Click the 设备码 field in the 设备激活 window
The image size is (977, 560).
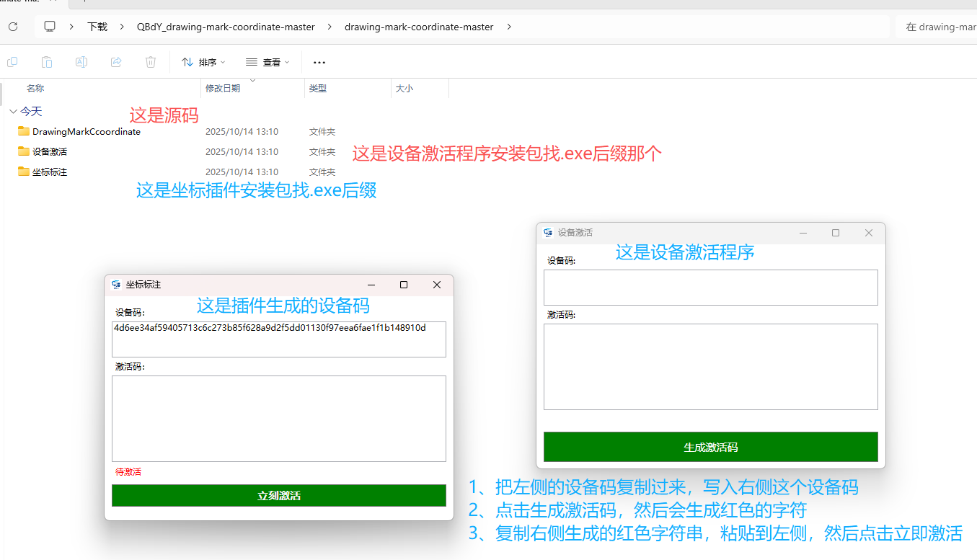710,288
